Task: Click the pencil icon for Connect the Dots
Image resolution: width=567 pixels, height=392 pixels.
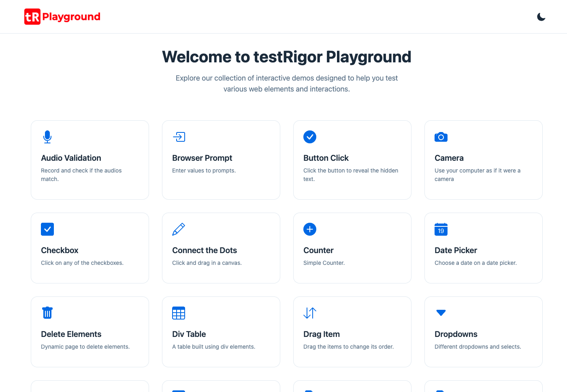Action: 179,229
